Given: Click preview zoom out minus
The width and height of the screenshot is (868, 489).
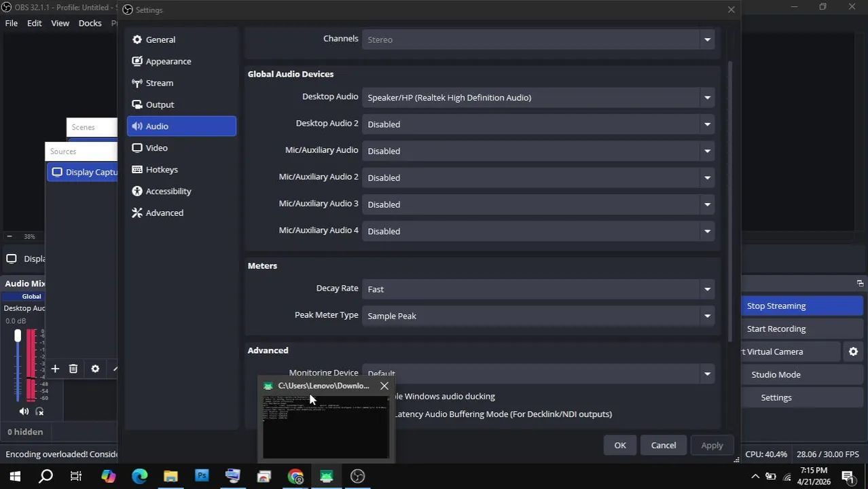Looking at the screenshot, I should [x=10, y=237].
